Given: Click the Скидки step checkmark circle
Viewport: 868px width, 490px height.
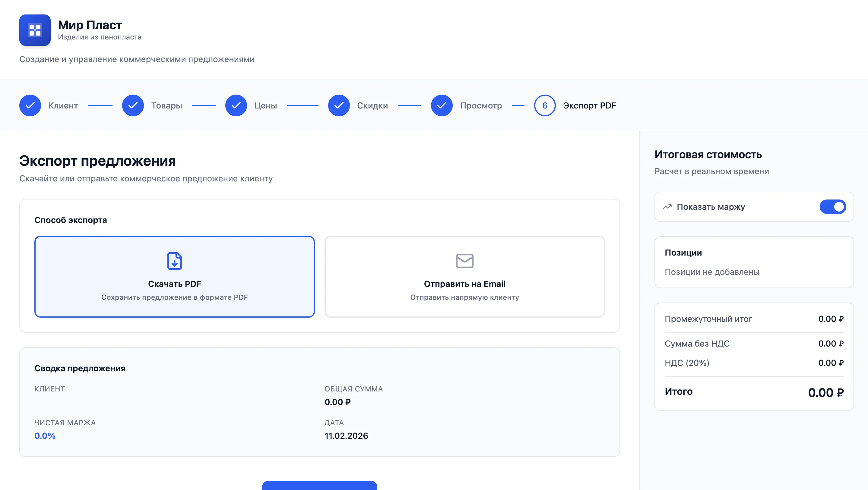Looking at the screenshot, I should [x=339, y=105].
